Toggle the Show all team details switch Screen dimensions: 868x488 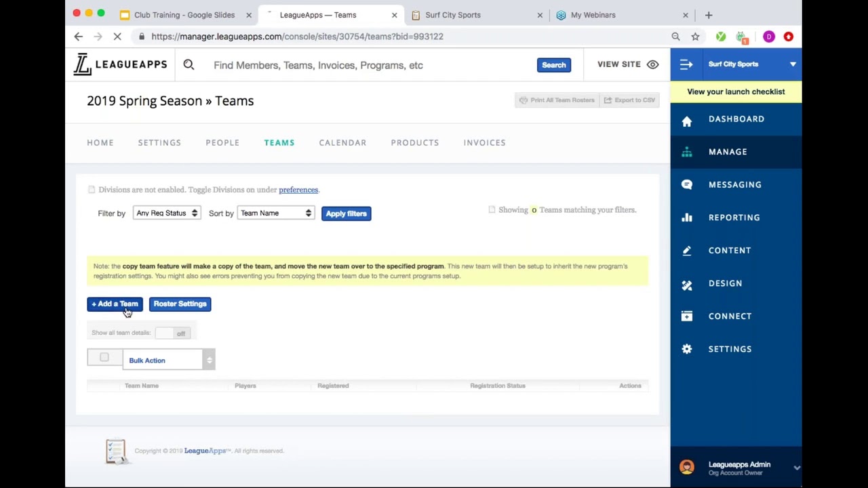[173, 333]
